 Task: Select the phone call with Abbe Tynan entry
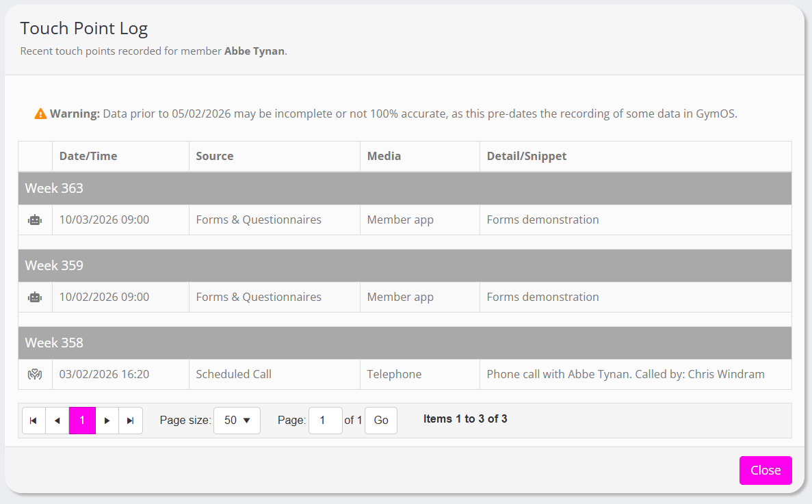point(625,375)
